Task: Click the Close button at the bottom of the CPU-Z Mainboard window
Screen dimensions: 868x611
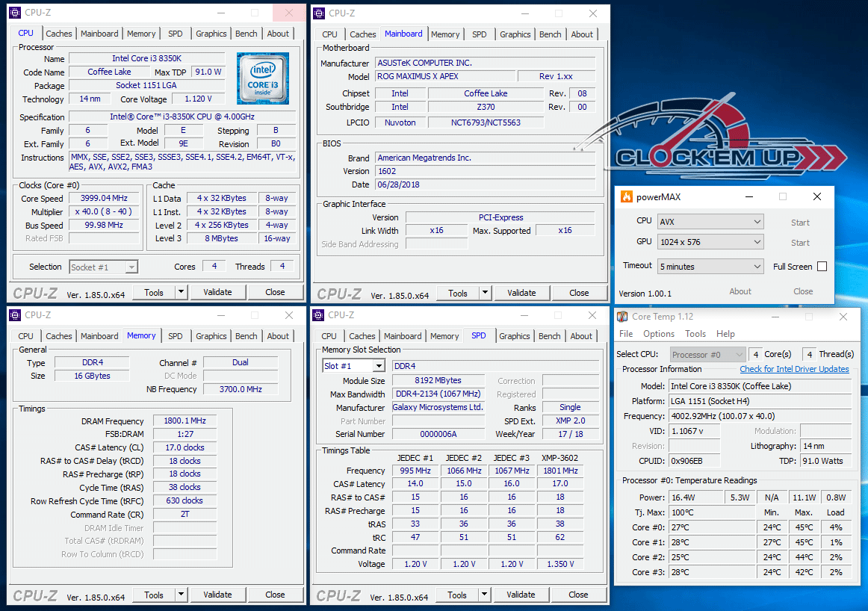Action: [579, 293]
